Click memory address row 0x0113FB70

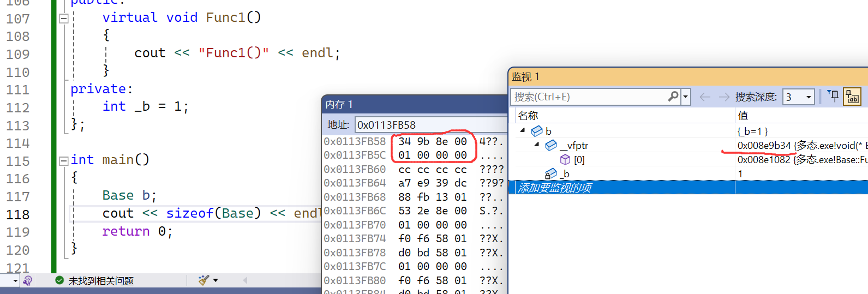(355, 225)
